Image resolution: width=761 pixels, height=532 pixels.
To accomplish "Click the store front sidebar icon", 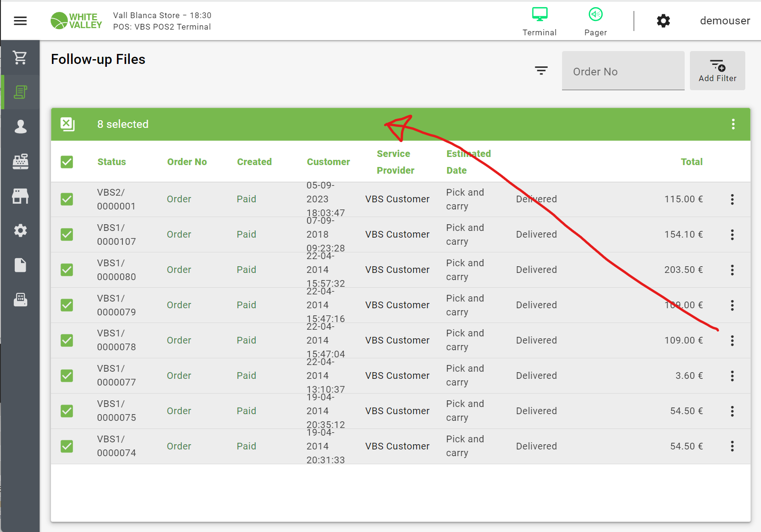I will pos(20,196).
